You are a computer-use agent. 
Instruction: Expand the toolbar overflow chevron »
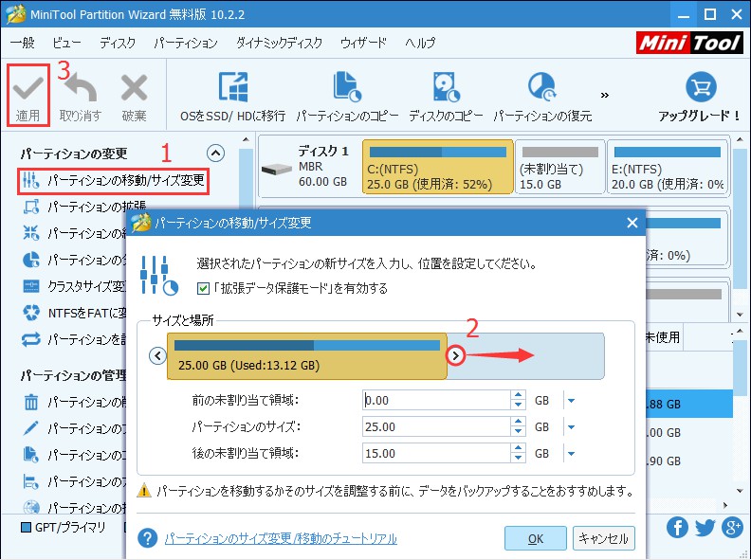click(605, 96)
